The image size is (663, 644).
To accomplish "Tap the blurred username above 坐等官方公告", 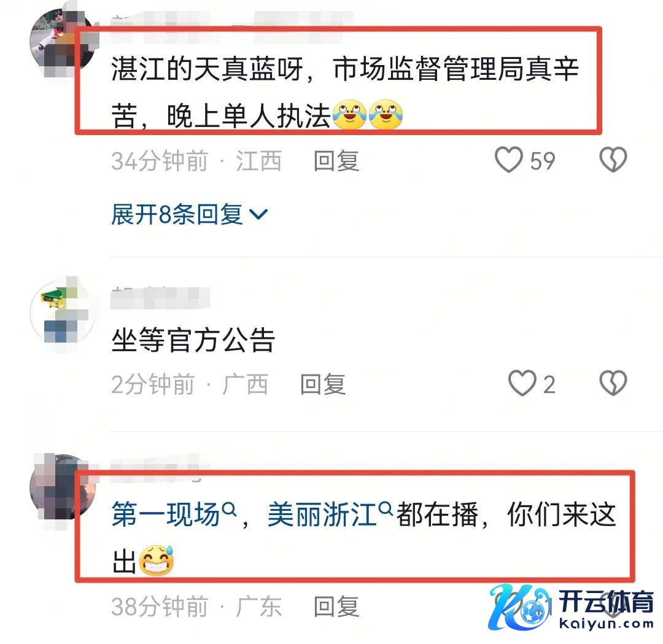I will 160,297.
